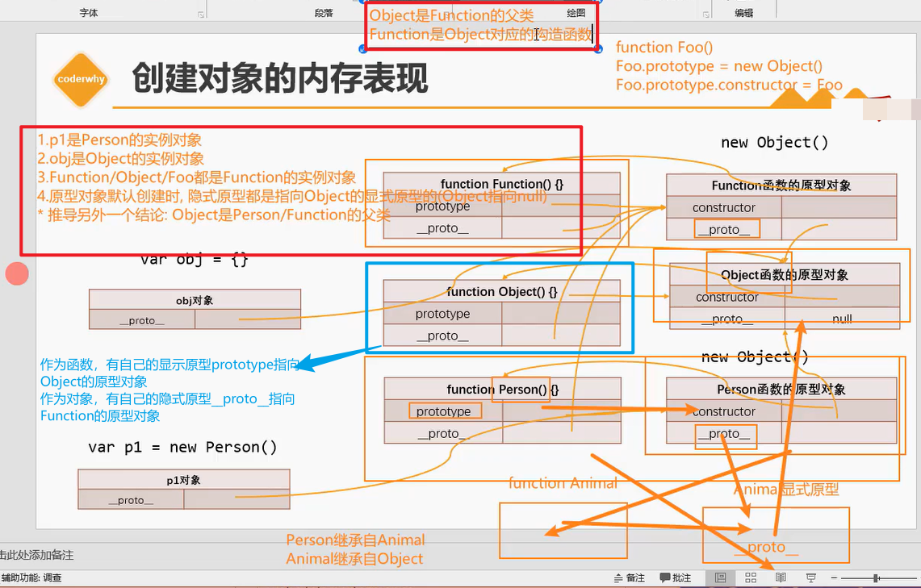Screen dimensions: 921x588
Task: Click constructor cell in Person函数的原型对象 table
Action: click(723, 411)
